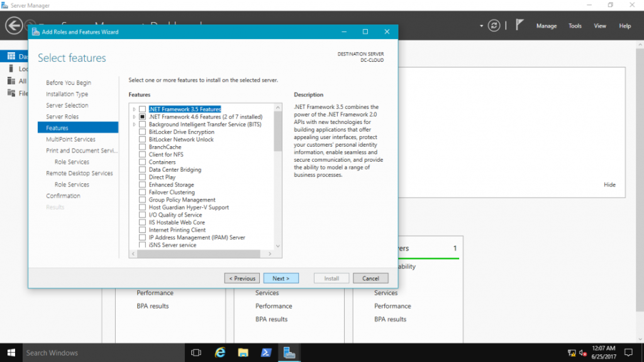Open the View menu
The height and width of the screenshot is (362, 644).
coord(599,26)
